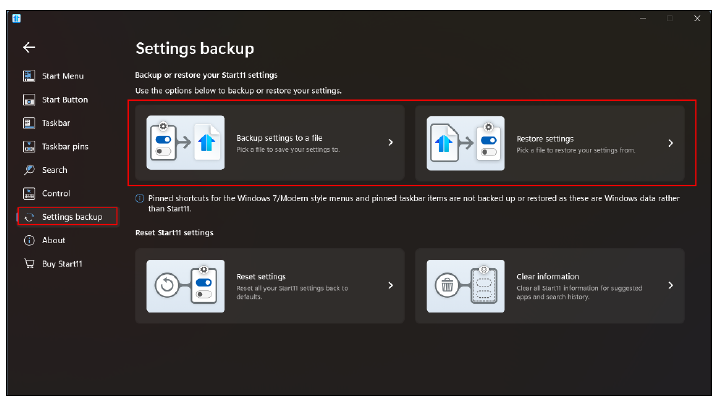Click the About info circle icon
This screenshot has height=404, width=717.
click(x=29, y=240)
